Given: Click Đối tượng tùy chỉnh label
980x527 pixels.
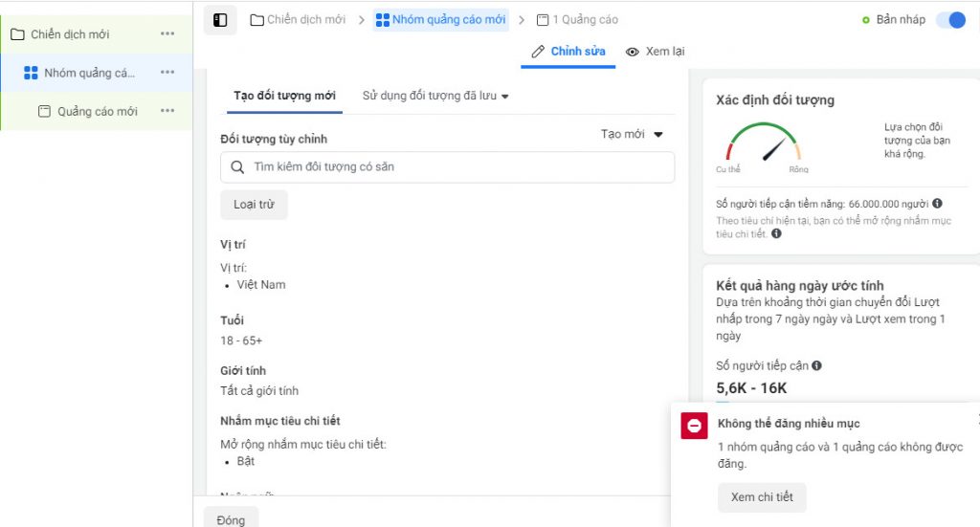Looking at the screenshot, I should [x=274, y=139].
